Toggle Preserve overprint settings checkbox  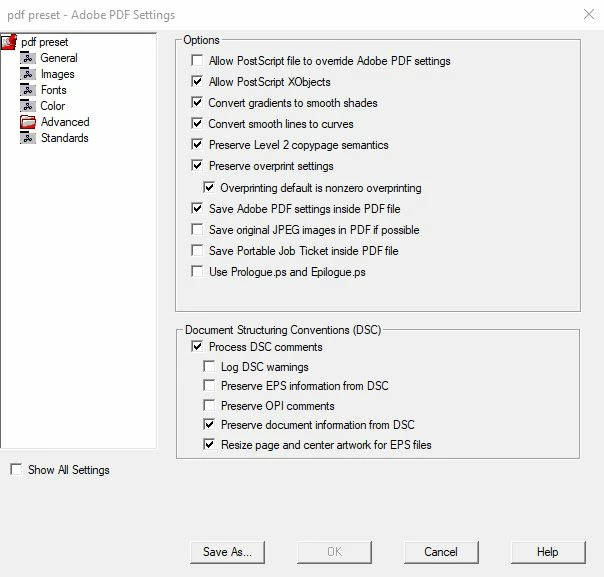tap(197, 166)
